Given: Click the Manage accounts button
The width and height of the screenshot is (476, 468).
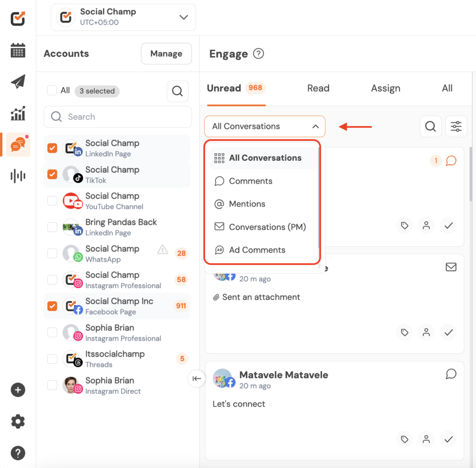Looking at the screenshot, I should coord(166,54).
